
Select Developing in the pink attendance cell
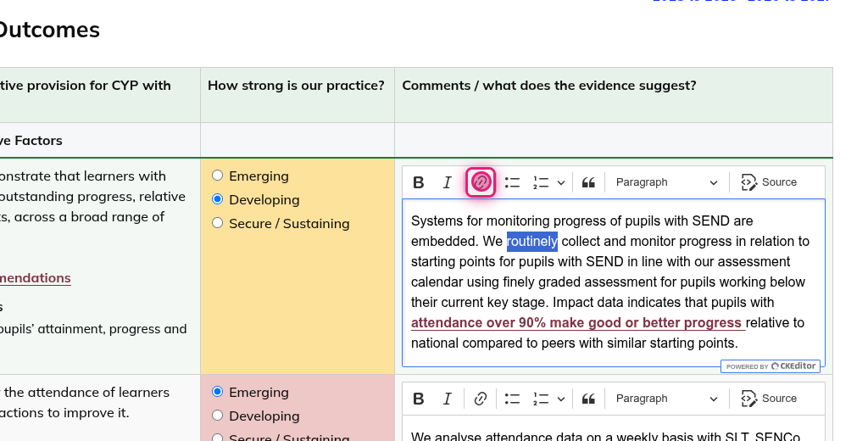click(218, 416)
